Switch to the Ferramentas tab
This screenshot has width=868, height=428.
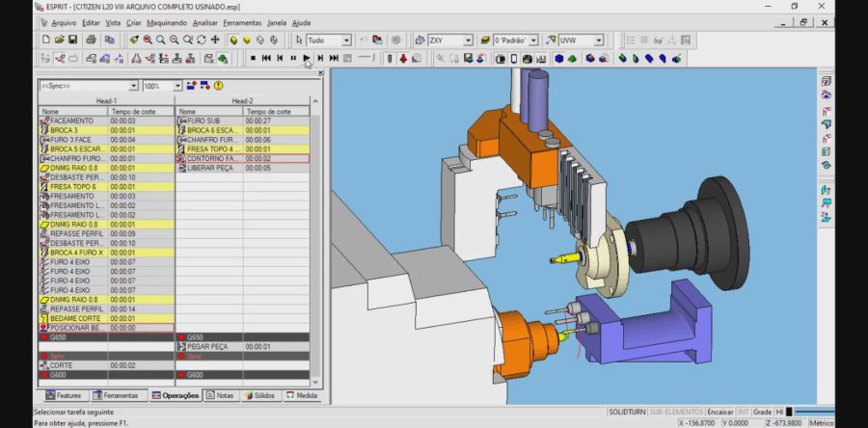click(x=116, y=395)
